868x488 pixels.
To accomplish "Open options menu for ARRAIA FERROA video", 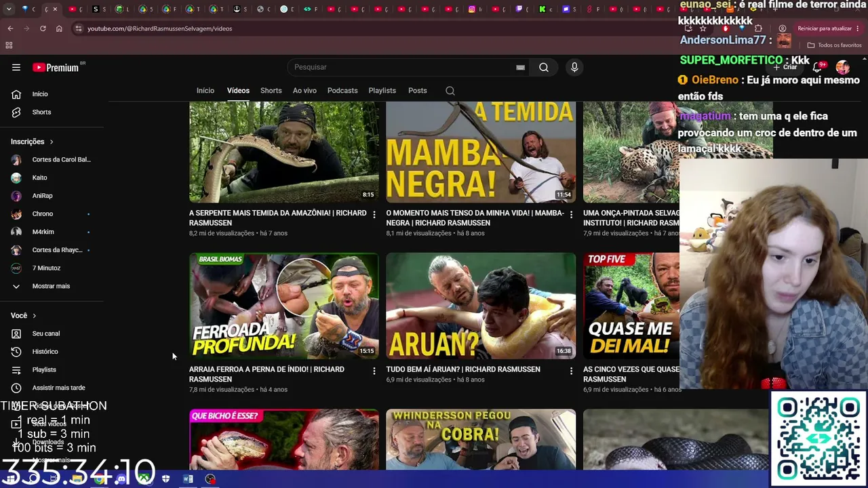I will (374, 371).
